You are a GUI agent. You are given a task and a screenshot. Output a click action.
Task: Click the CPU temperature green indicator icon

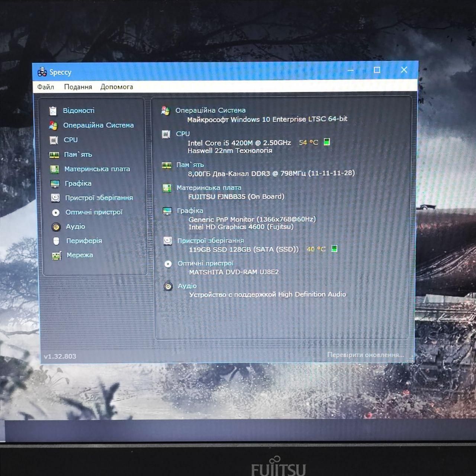[x=327, y=142]
